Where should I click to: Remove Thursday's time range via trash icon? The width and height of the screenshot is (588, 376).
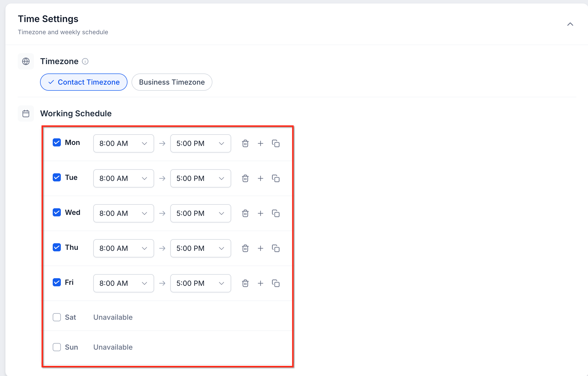(x=245, y=248)
